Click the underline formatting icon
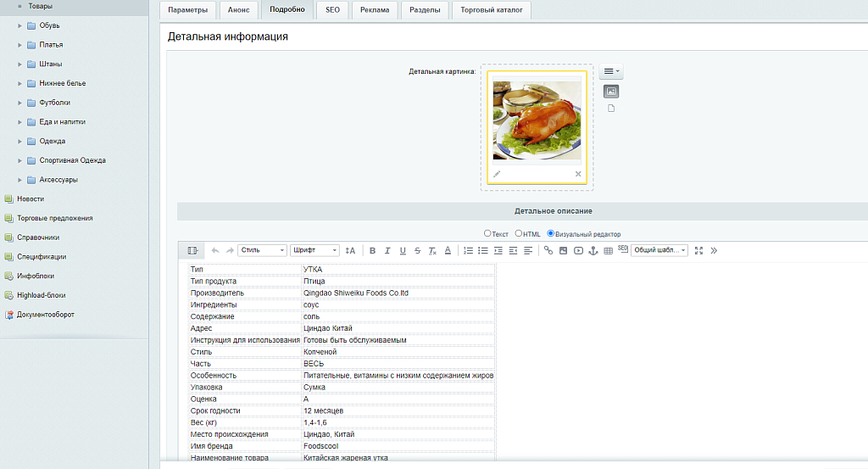Viewport: 868px width, 469px height. point(403,250)
